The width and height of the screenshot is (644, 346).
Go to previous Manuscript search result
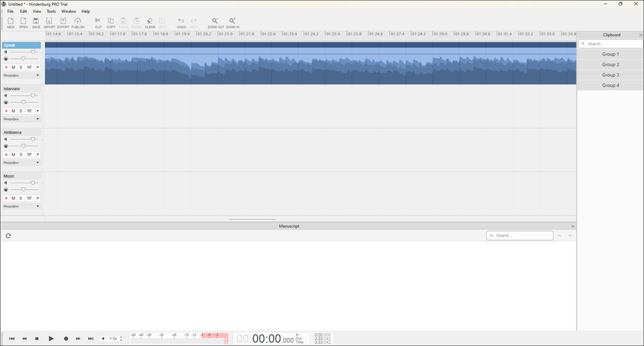click(559, 235)
